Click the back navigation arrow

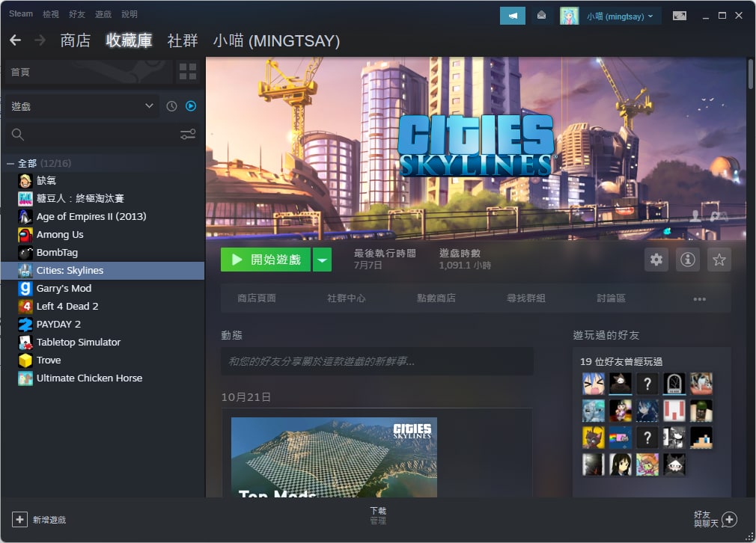coord(16,40)
